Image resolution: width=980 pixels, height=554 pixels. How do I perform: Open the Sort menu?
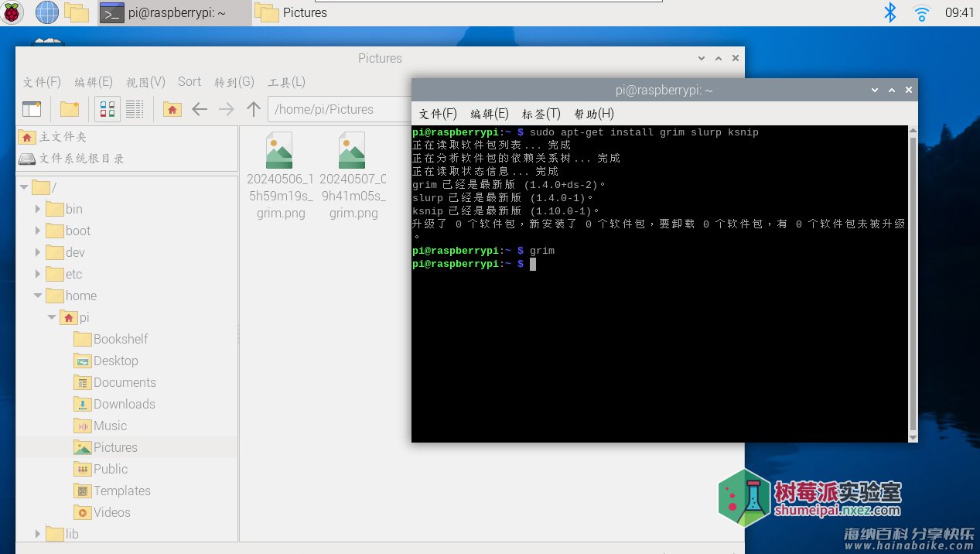[190, 81]
